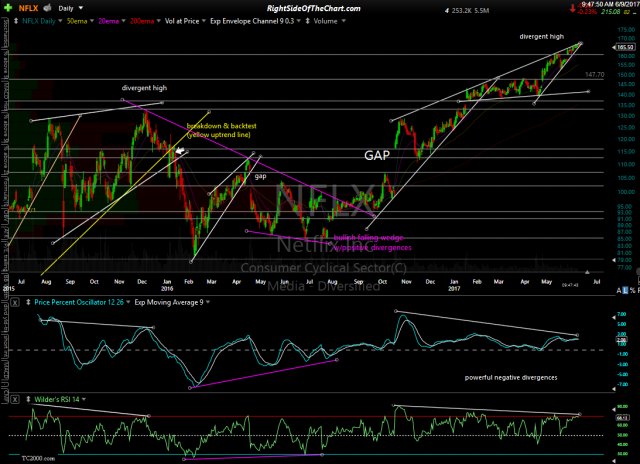Close the Price Percent Oscillator pane

tap(15, 302)
